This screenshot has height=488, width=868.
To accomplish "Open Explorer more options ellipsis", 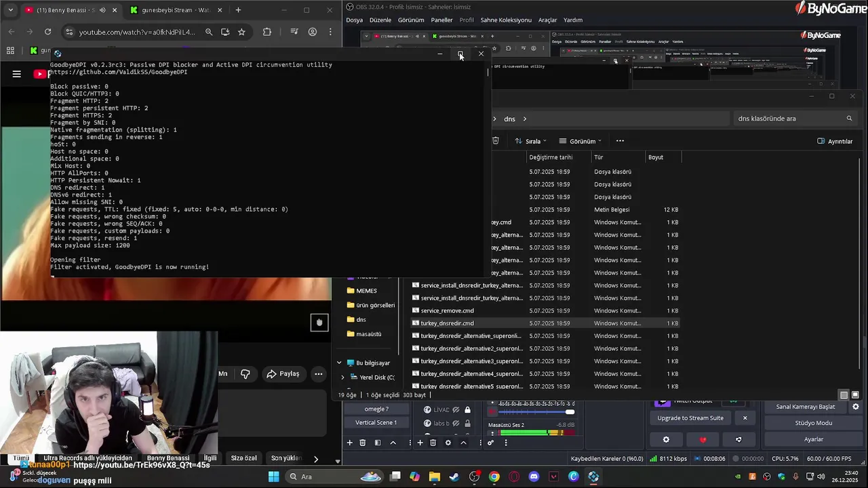I will pyautogui.click(x=620, y=141).
